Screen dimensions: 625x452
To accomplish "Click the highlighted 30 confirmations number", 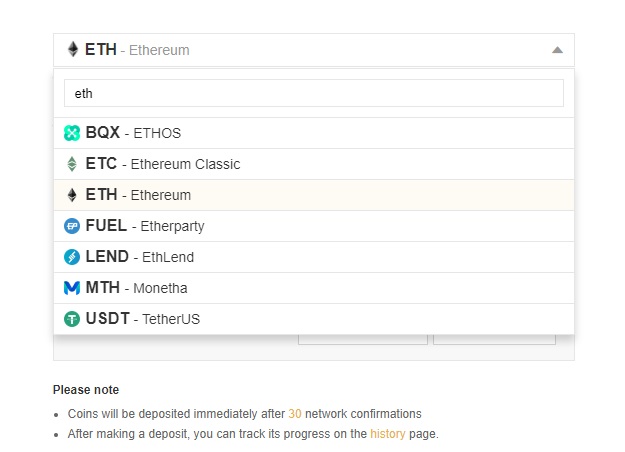I will (x=295, y=414).
